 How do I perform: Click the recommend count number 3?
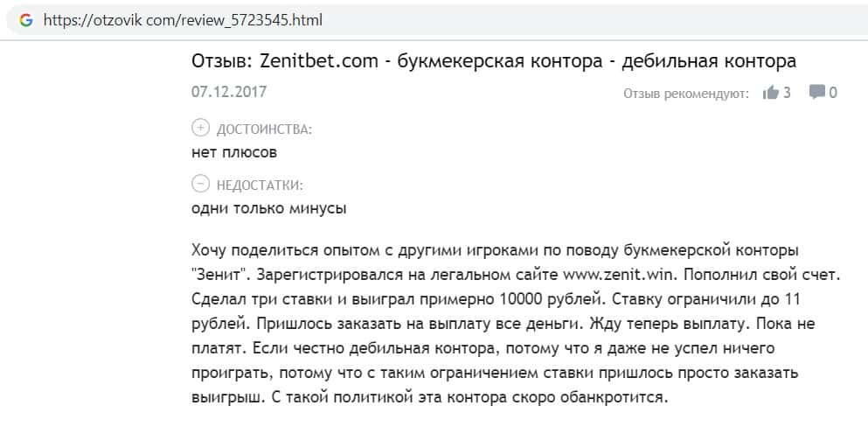click(787, 93)
